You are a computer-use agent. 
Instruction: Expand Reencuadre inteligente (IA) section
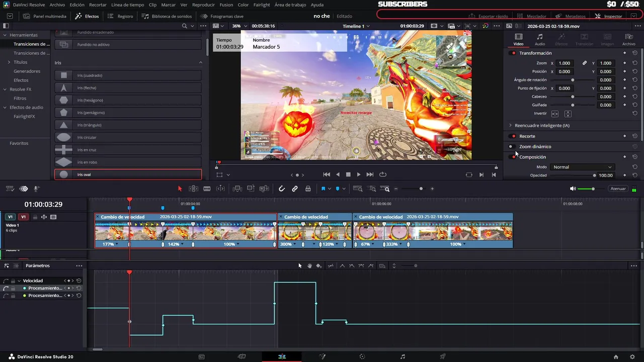[510, 125]
